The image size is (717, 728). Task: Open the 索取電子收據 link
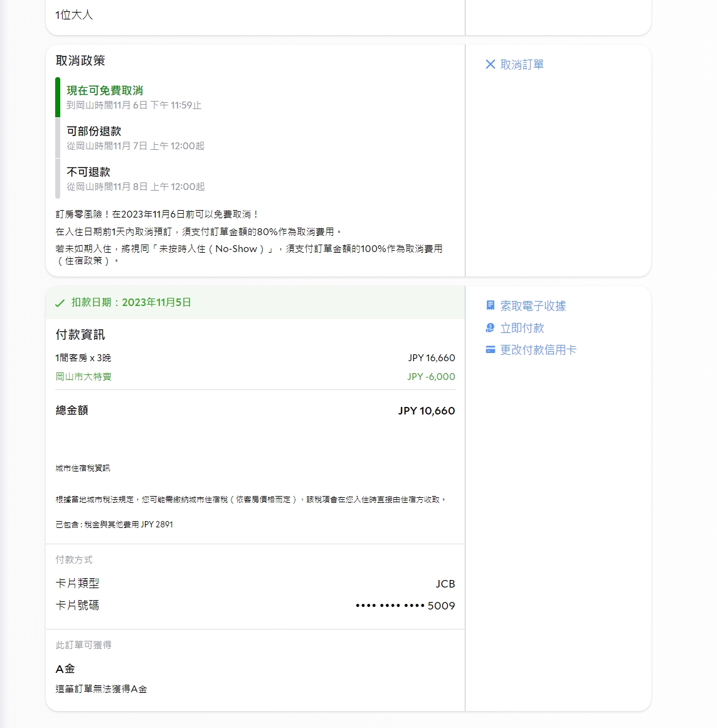coord(533,306)
